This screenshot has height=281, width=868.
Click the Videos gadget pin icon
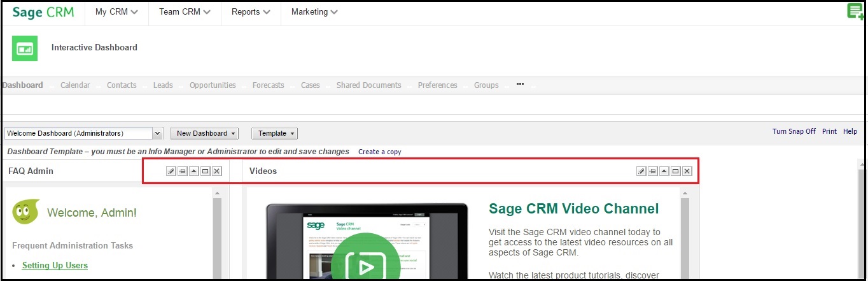[652, 171]
